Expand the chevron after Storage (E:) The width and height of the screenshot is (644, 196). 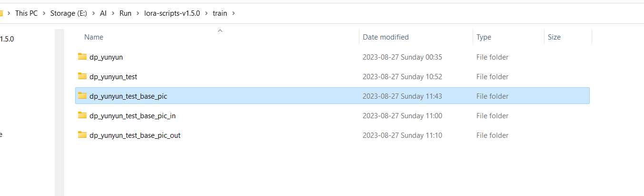(x=94, y=13)
